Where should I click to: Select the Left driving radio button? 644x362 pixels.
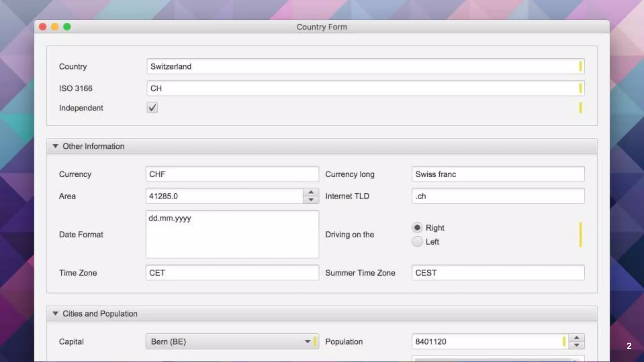(x=417, y=242)
